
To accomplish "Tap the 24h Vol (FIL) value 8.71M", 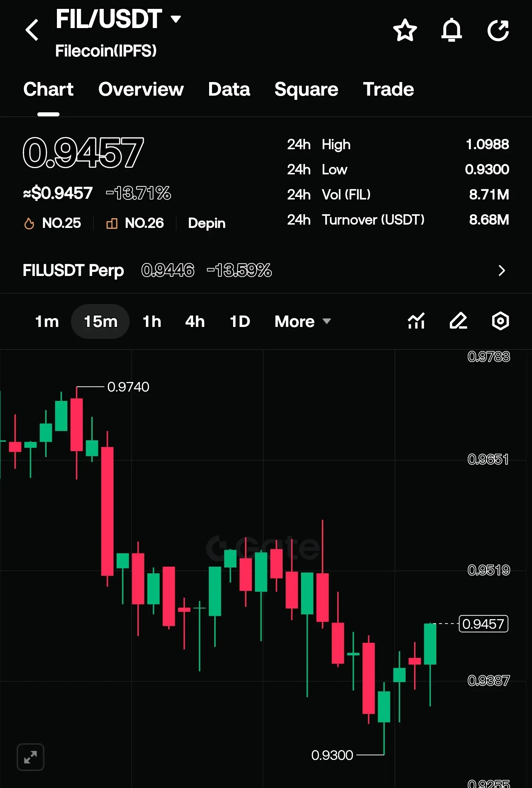I will (489, 195).
